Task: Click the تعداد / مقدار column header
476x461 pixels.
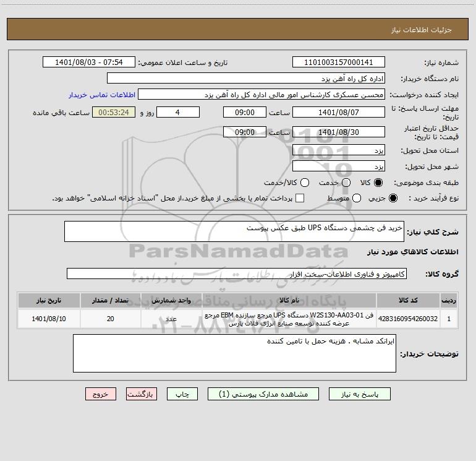Action: 111,300
